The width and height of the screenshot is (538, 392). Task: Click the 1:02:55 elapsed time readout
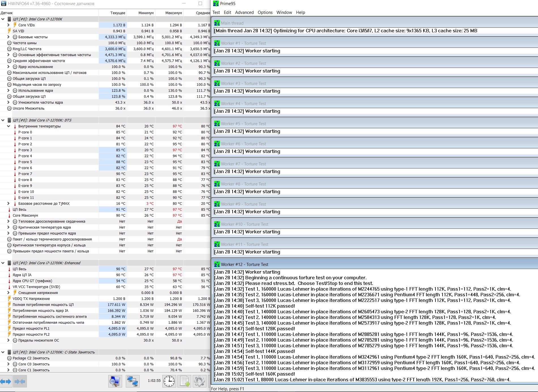click(154, 381)
